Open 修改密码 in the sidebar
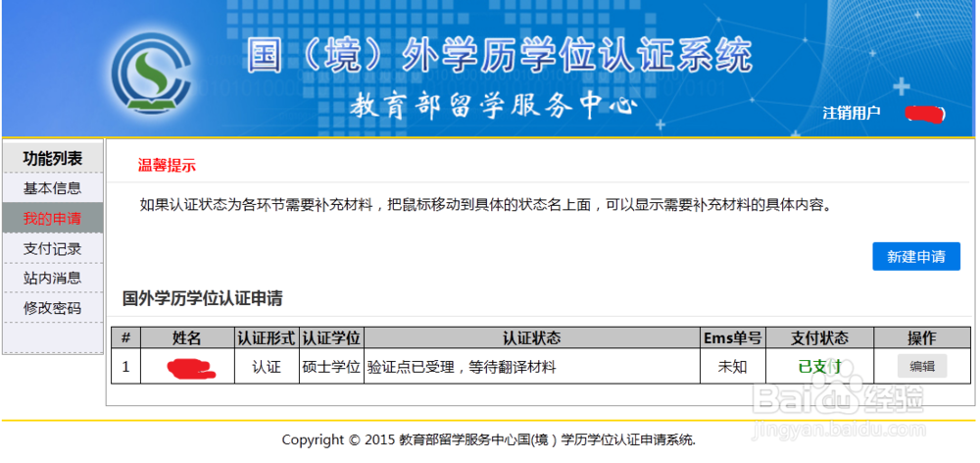The width and height of the screenshot is (980, 463). pyautogui.click(x=53, y=308)
